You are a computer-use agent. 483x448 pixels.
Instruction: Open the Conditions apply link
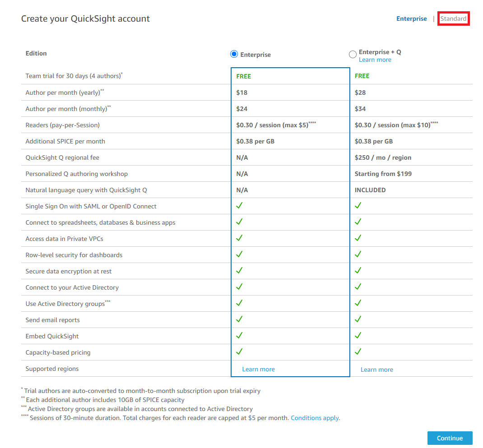(x=315, y=418)
